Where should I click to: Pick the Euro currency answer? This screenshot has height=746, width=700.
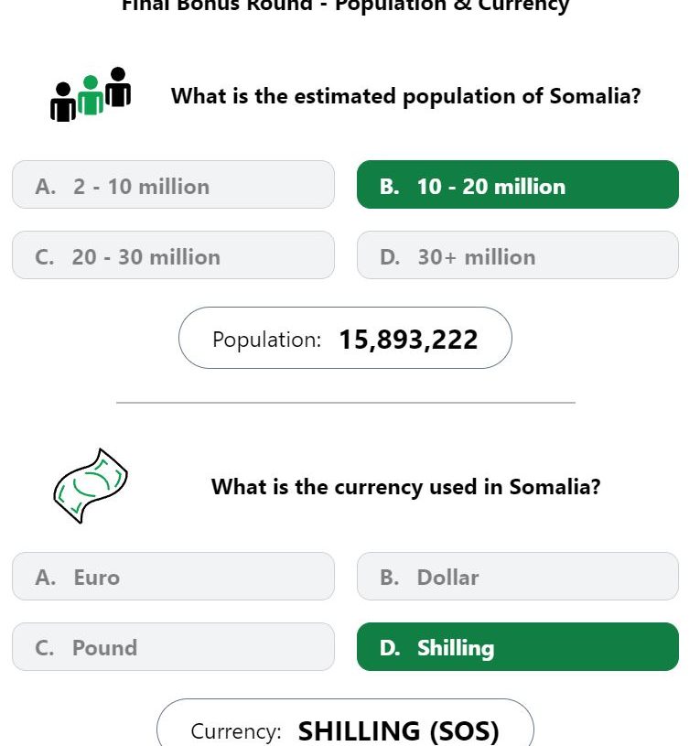pos(173,576)
